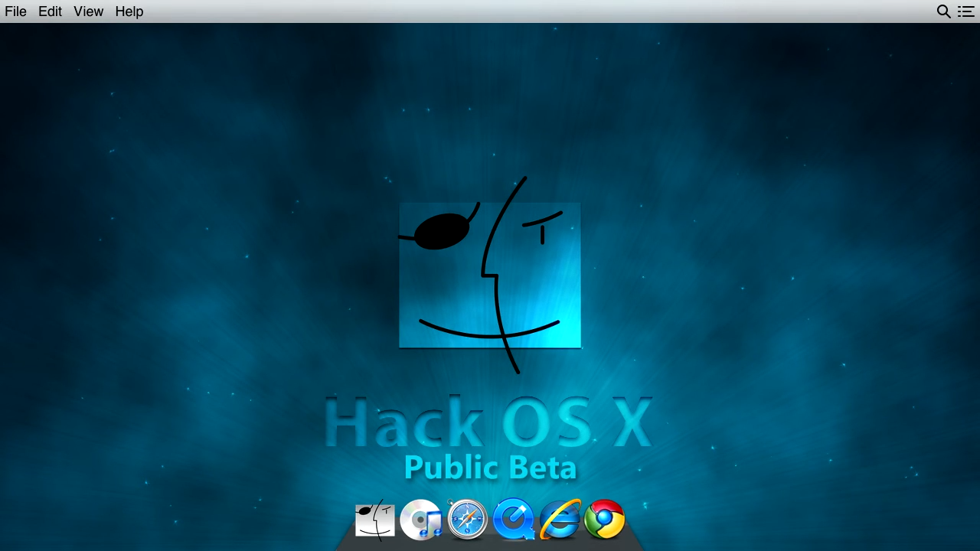980x551 pixels.
Task: Start Google Chrome from the dock
Action: tap(604, 519)
